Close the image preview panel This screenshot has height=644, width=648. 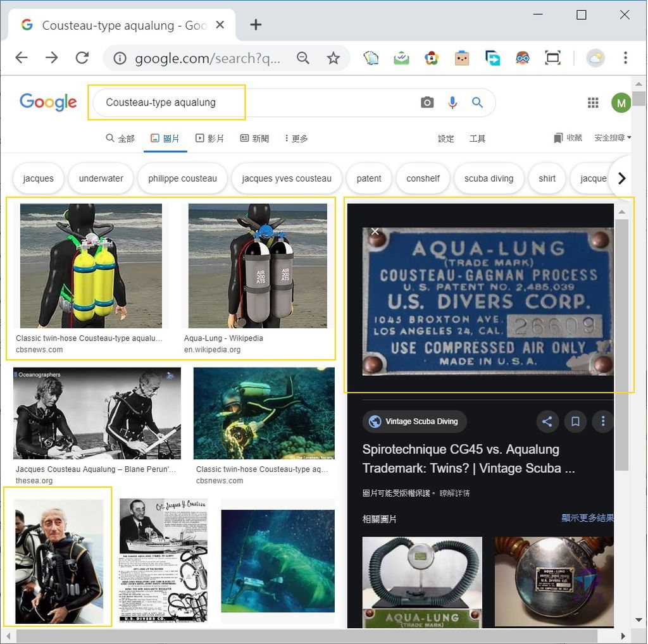[x=375, y=232]
